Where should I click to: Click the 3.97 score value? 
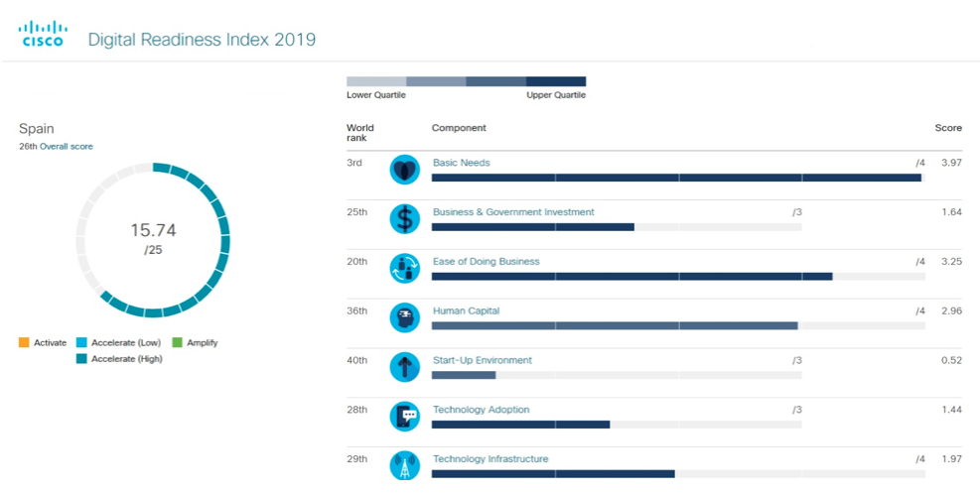click(x=951, y=163)
